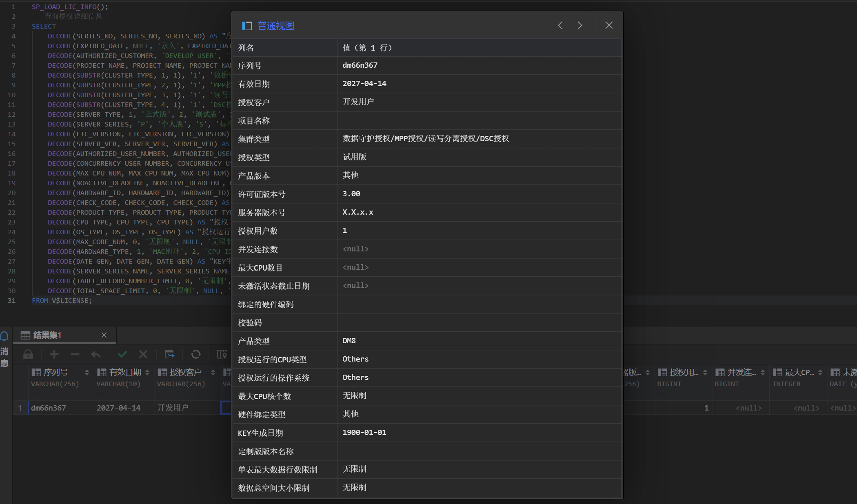Click the SELECT keyword on line 3

(44, 27)
